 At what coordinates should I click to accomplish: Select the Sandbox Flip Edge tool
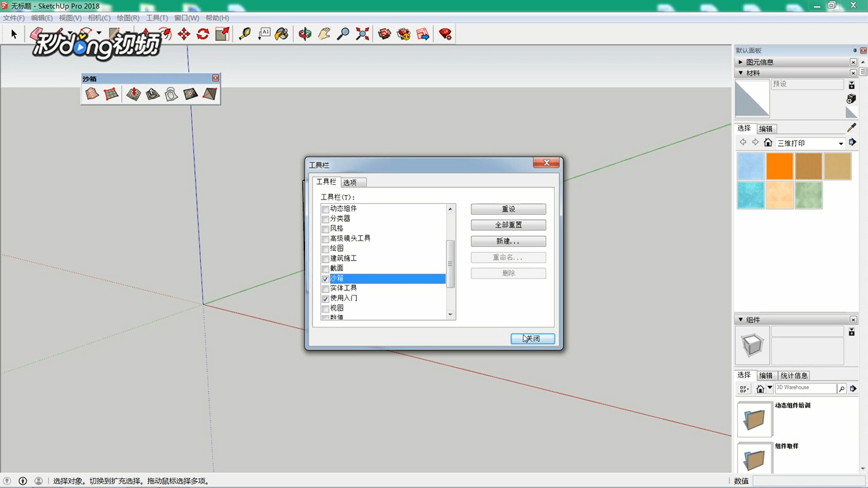pos(210,94)
